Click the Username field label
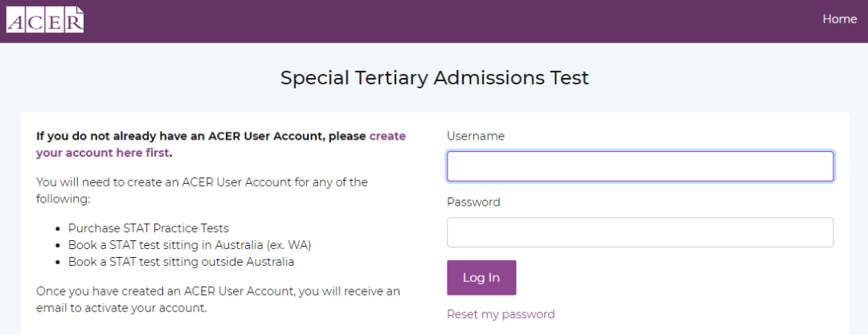The image size is (868, 335). [x=476, y=137]
